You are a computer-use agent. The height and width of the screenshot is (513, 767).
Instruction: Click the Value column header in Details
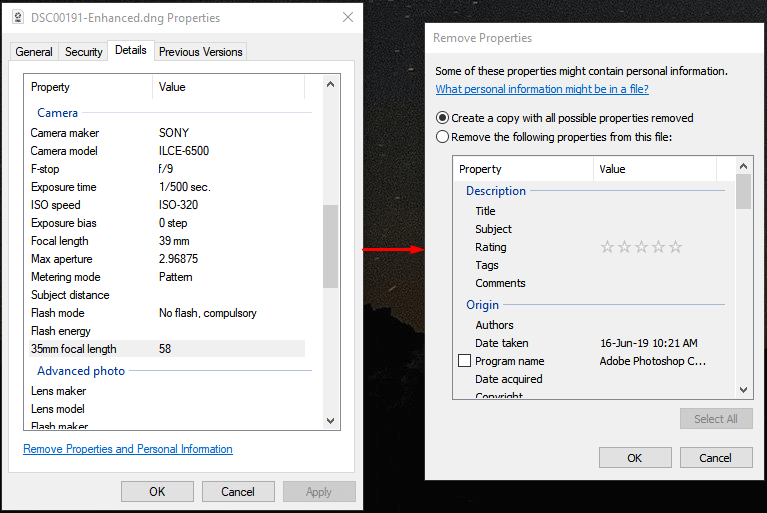coord(228,87)
